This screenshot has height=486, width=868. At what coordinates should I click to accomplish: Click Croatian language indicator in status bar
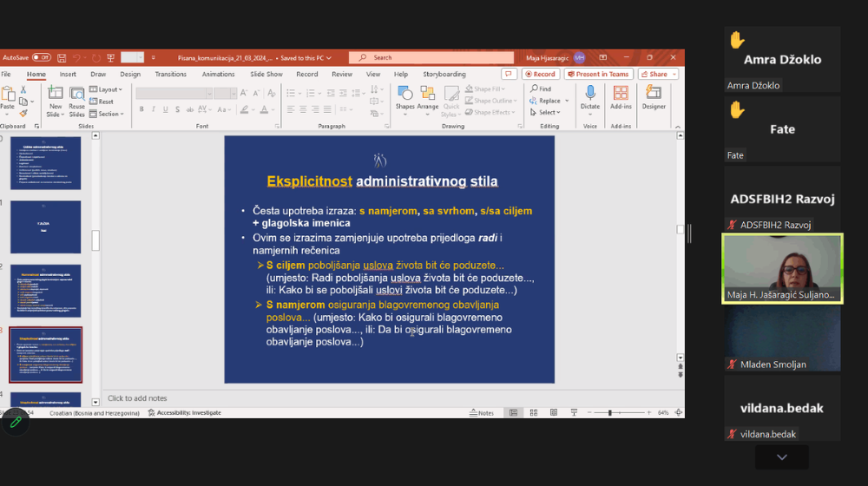click(x=94, y=413)
